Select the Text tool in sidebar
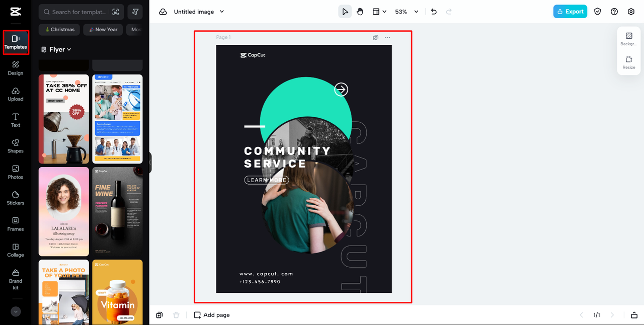 pos(16,120)
